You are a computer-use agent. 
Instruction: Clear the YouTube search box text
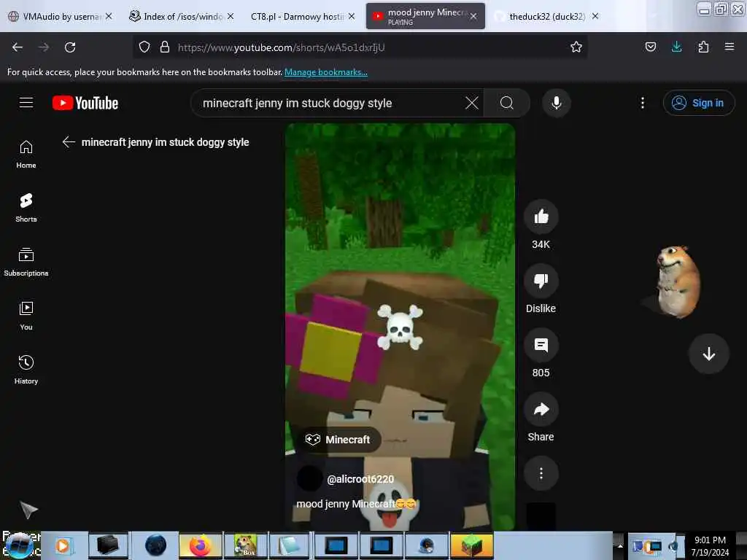point(472,103)
